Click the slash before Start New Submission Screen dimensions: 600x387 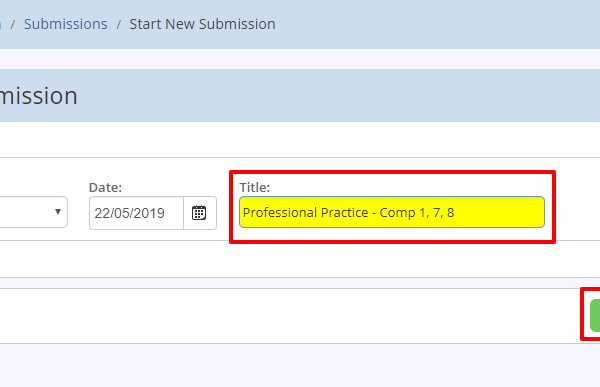coord(119,24)
